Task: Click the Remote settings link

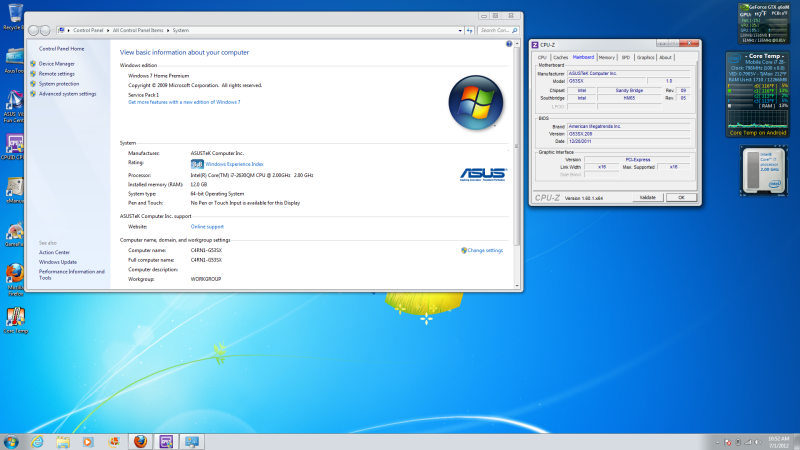Action: click(57, 73)
